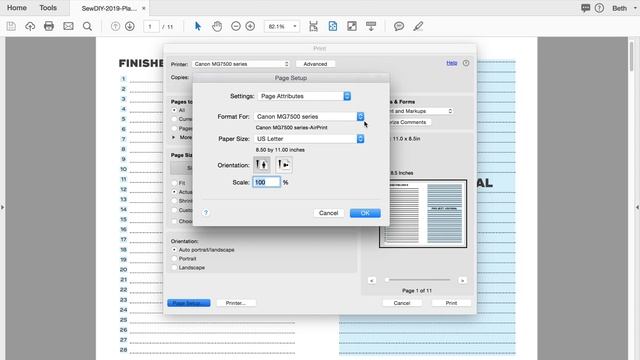Open the Paper Size US Letter dropdown
This screenshot has width=640, height=360.
point(309,139)
